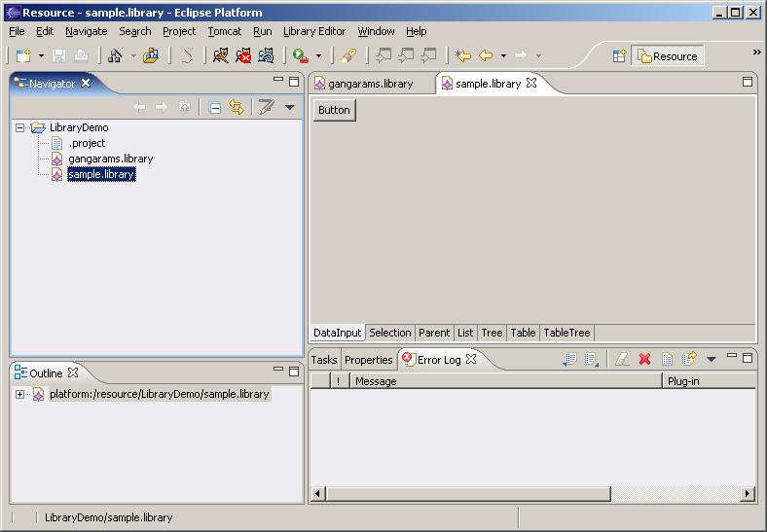Click the Last Edit Location toolbar icon
Viewport: 767px width, 532px height.
click(463, 56)
